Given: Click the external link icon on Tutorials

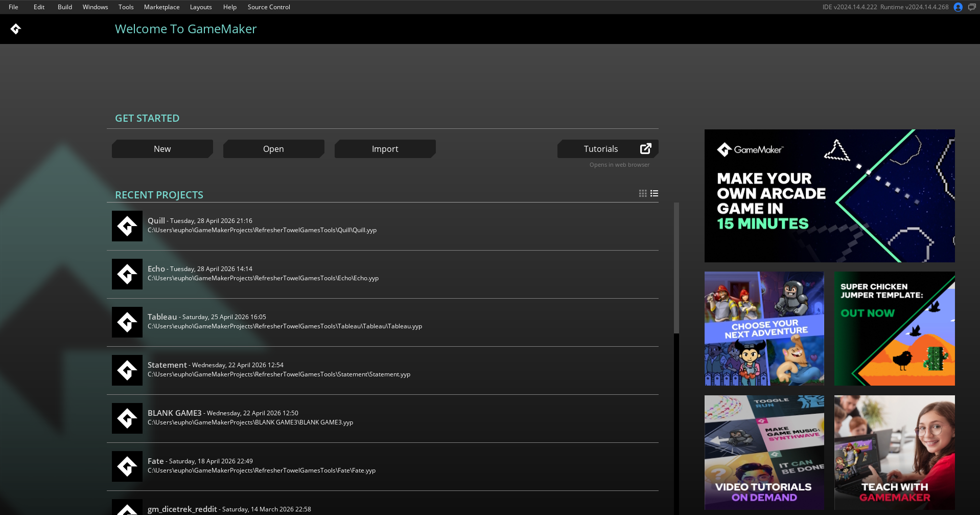Looking at the screenshot, I should tap(646, 148).
